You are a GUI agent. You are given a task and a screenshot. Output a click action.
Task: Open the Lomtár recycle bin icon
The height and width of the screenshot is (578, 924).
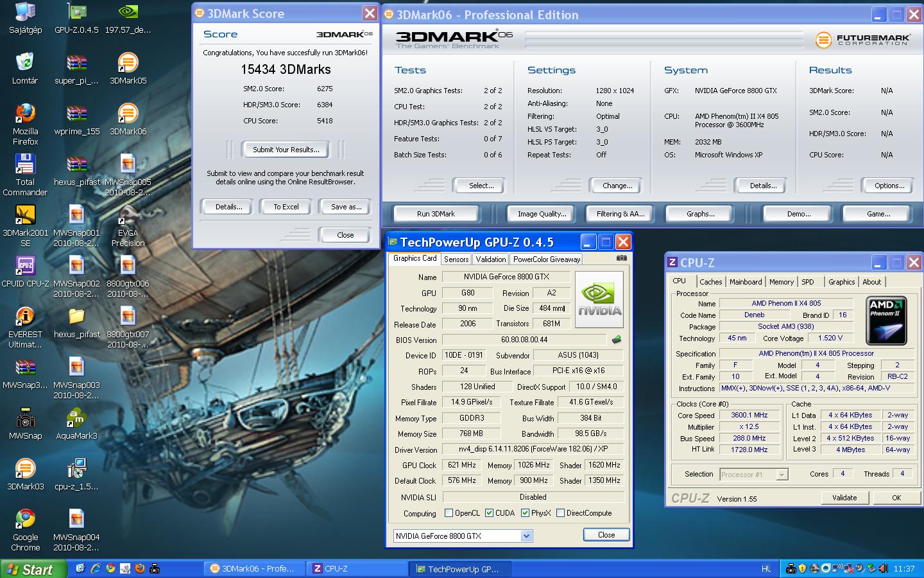(x=25, y=69)
